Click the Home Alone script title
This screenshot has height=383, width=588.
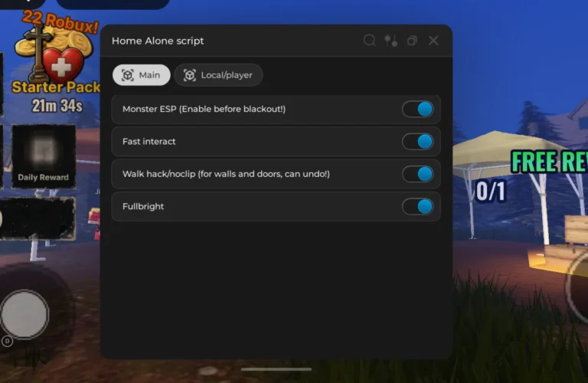coord(158,41)
